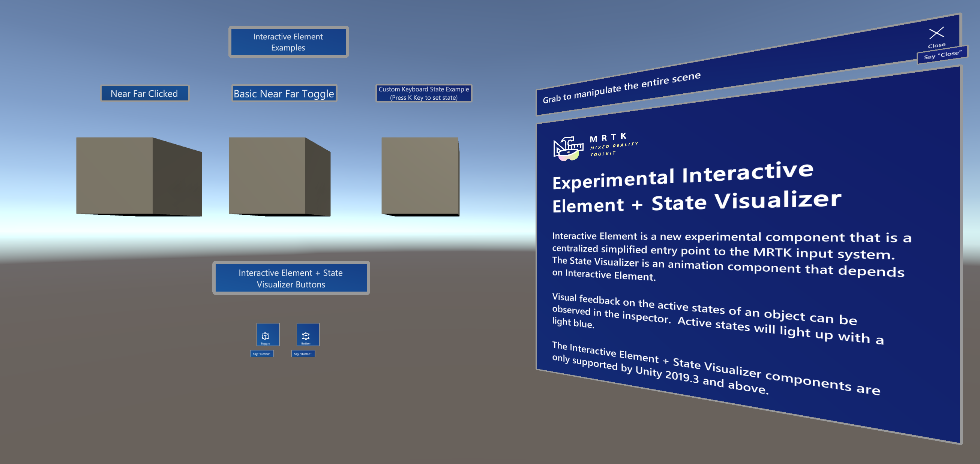Click the Toggle cube button
Viewport: 980px width, 464px height.
coord(268,334)
